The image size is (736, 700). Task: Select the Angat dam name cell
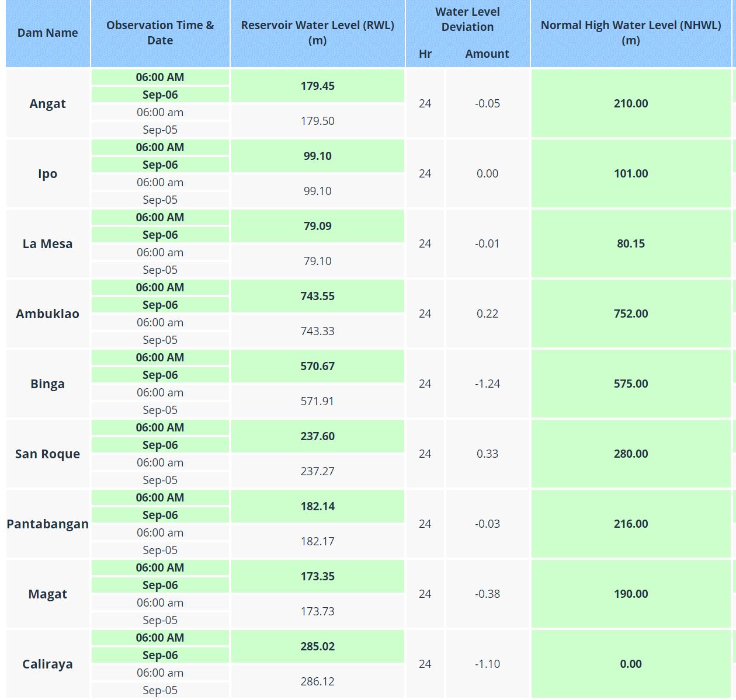point(47,103)
